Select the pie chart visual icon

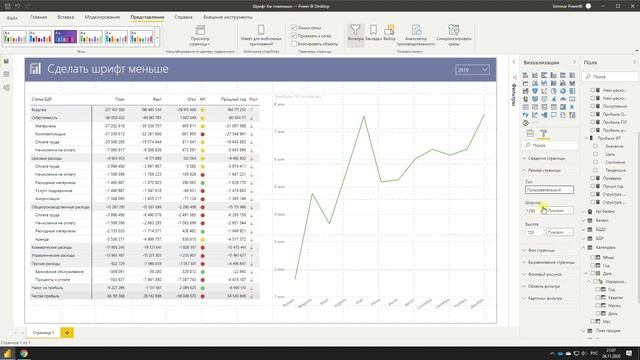(x=554, y=91)
